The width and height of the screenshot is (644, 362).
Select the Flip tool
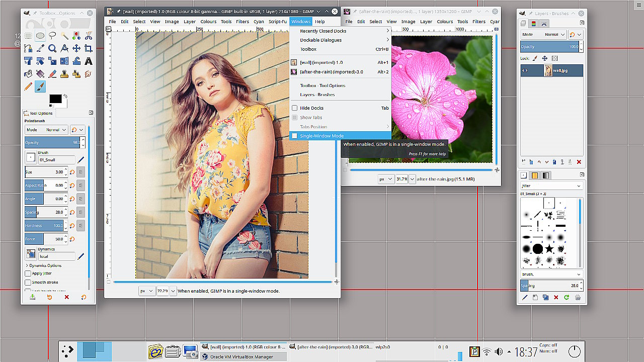pyautogui.click(x=64, y=61)
